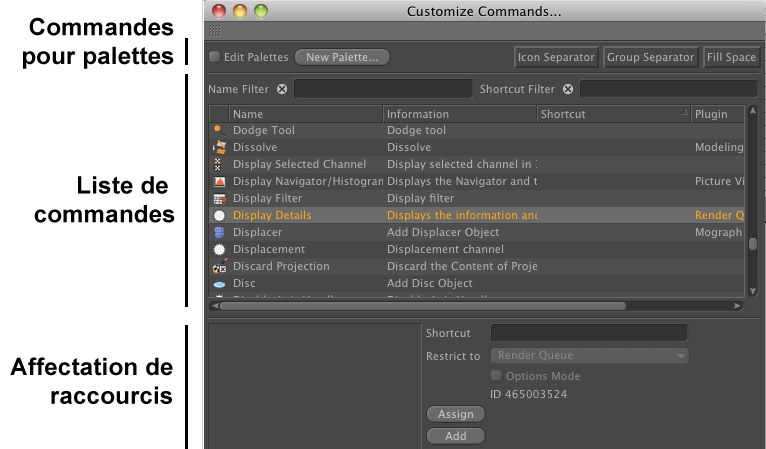Open the Restrict to dropdown

pos(589,355)
